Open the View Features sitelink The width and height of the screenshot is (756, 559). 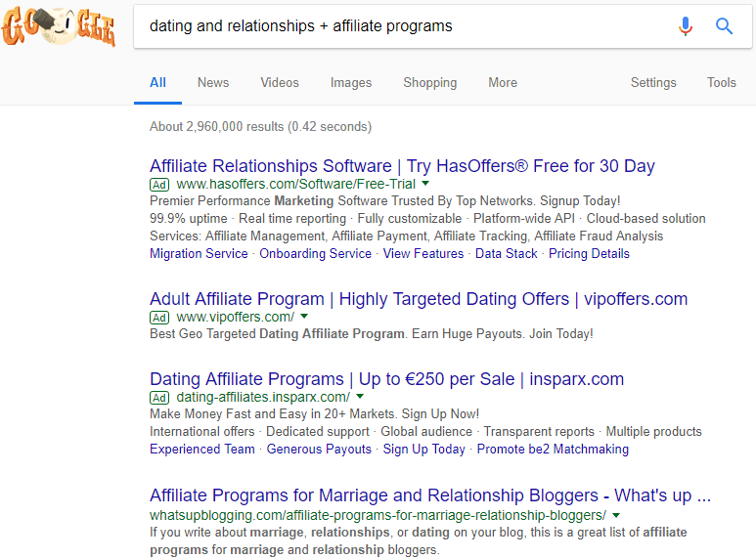pyautogui.click(x=423, y=253)
